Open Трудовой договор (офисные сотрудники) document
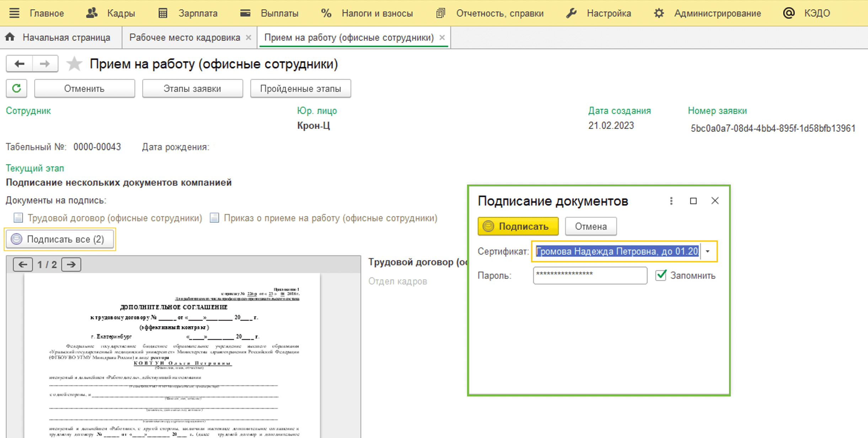Image resolution: width=868 pixels, height=438 pixels. click(x=114, y=218)
